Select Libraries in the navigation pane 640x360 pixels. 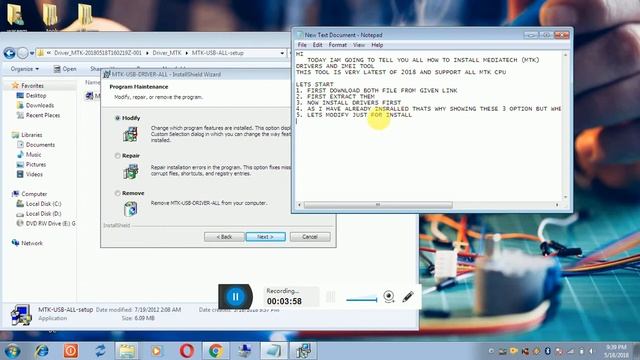coord(31,135)
